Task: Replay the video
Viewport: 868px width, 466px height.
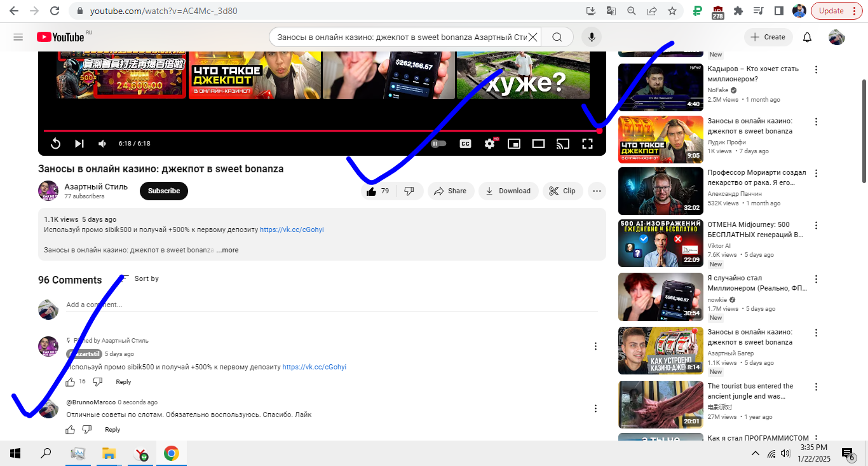Action: (x=55, y=144)
